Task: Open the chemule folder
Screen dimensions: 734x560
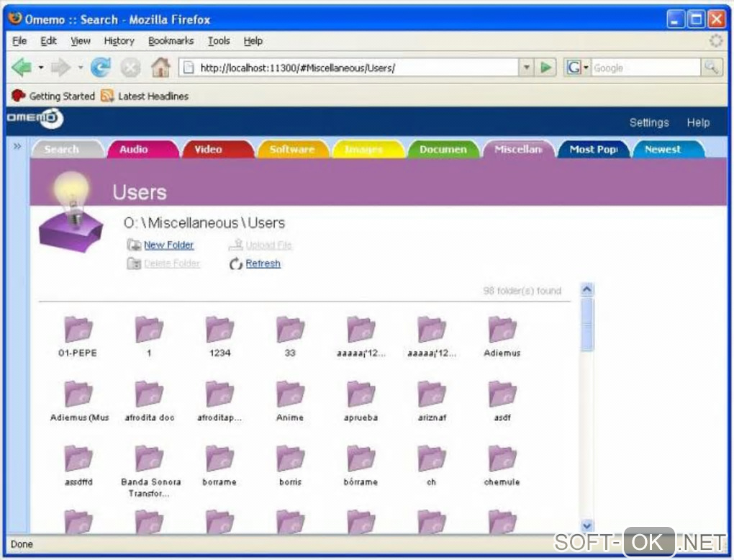Action: (502, 466)
